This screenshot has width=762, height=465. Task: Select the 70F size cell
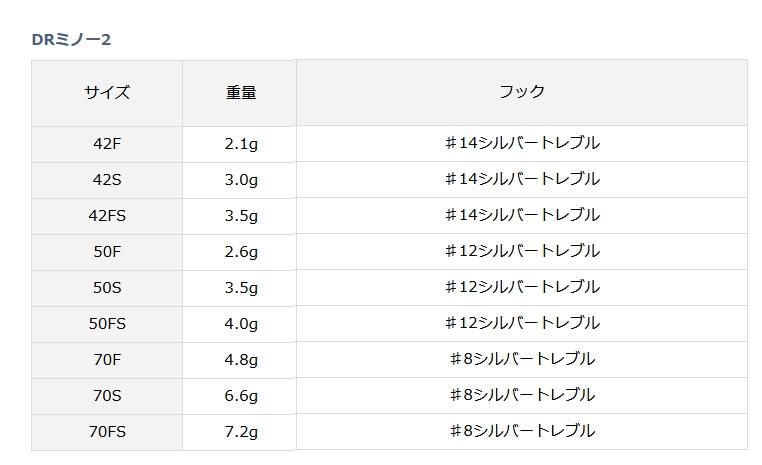coord(107,359)
